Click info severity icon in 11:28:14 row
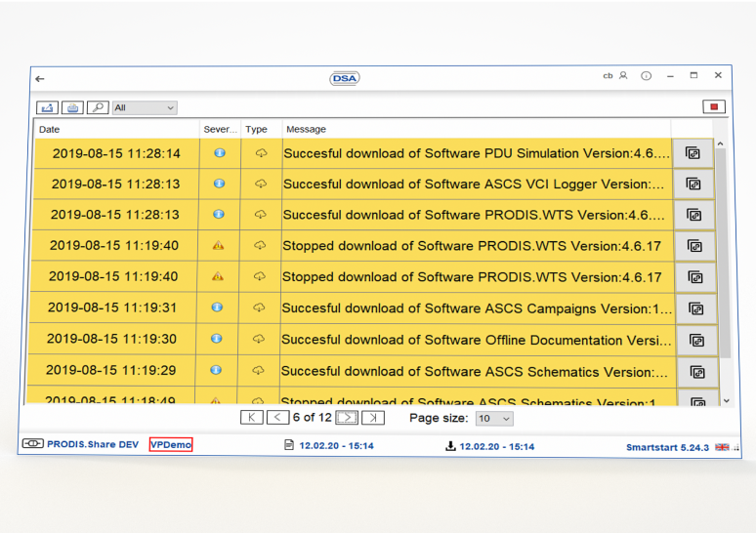This screenshot has width=756, height=533. [220, 152]
